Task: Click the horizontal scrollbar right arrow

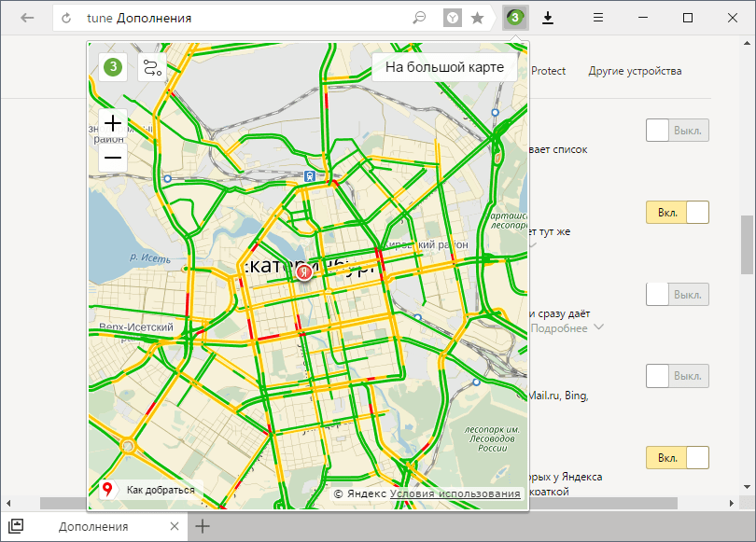Action: click(732, 503)
